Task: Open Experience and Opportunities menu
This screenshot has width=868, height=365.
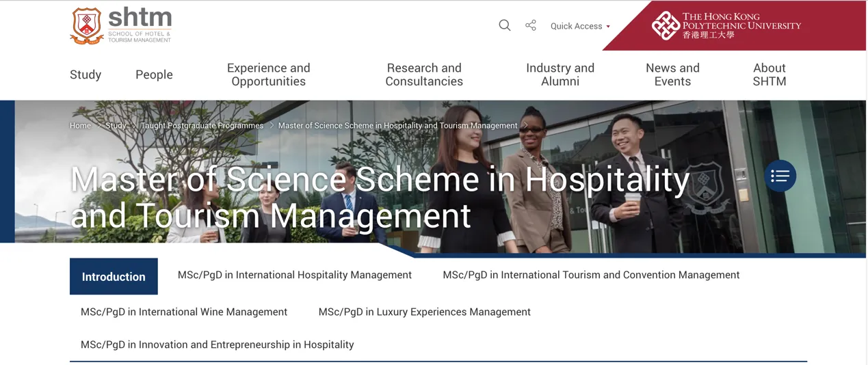Action: click(268, 75)
